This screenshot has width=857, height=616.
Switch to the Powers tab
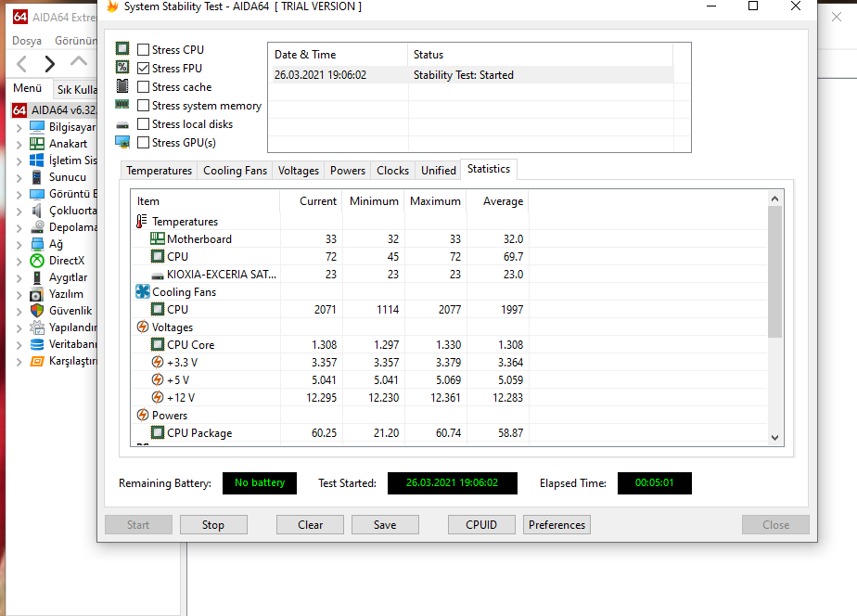[x=348, y=171]
